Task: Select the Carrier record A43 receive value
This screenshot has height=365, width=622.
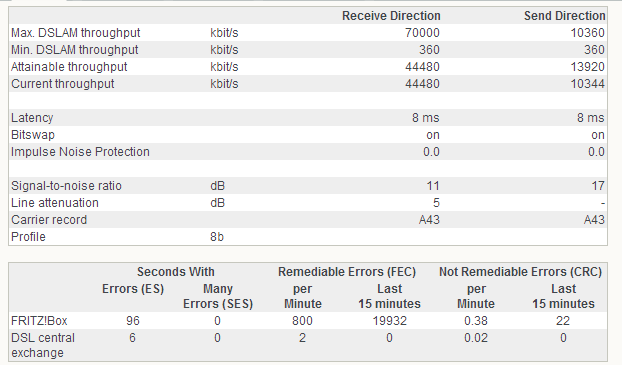Action: (429, 220)
